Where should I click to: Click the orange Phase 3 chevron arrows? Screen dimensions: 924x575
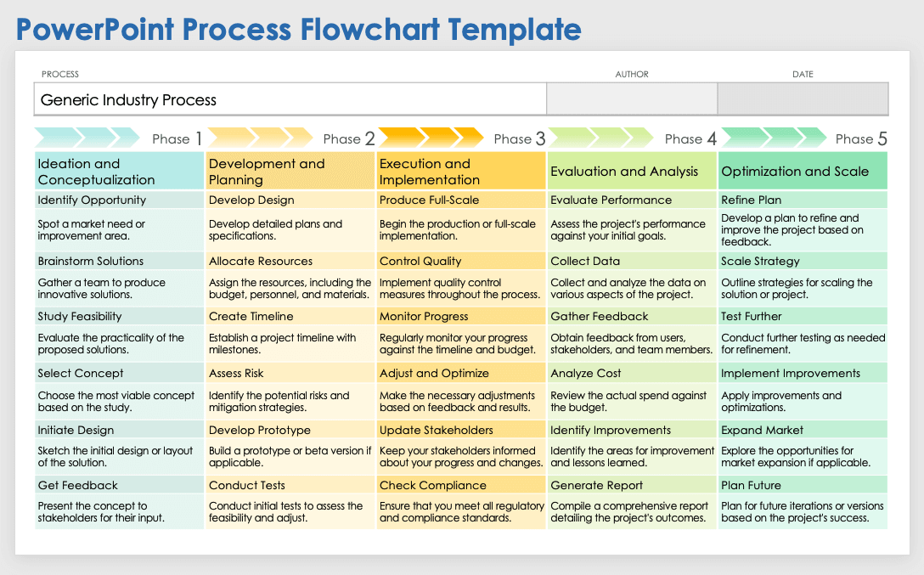pos(431,138)
